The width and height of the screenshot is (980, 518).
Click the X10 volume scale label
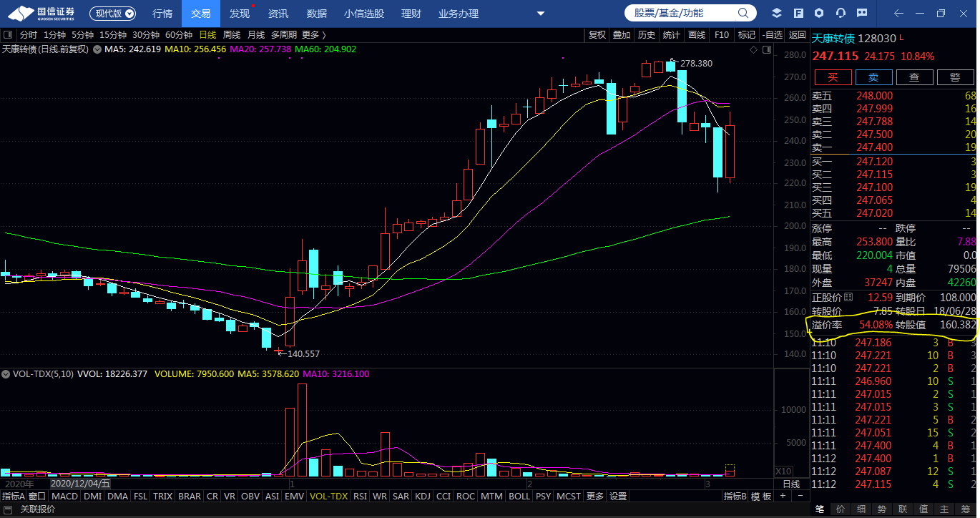coord(783,471)
